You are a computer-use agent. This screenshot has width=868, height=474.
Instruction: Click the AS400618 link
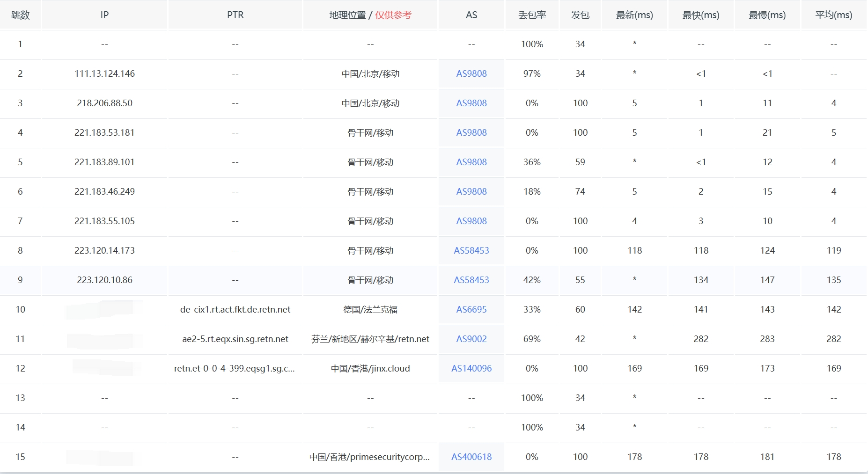click(x=471, y=457)
